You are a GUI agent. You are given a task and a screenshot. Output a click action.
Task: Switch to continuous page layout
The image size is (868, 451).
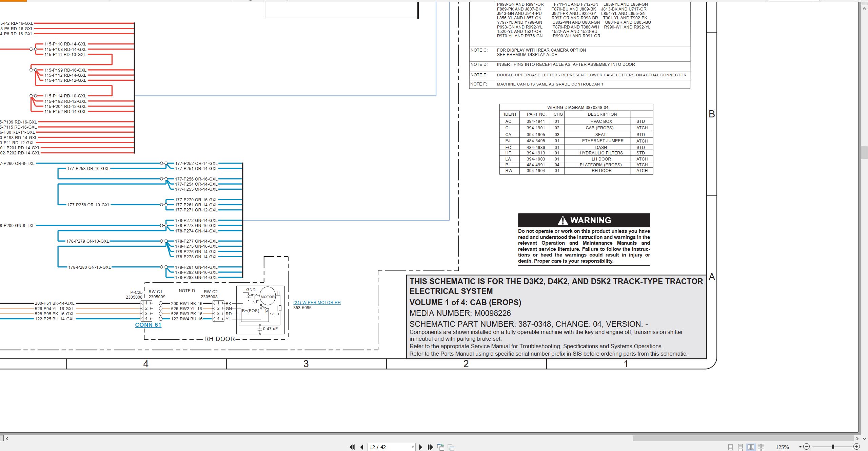(x=741, y=447)
